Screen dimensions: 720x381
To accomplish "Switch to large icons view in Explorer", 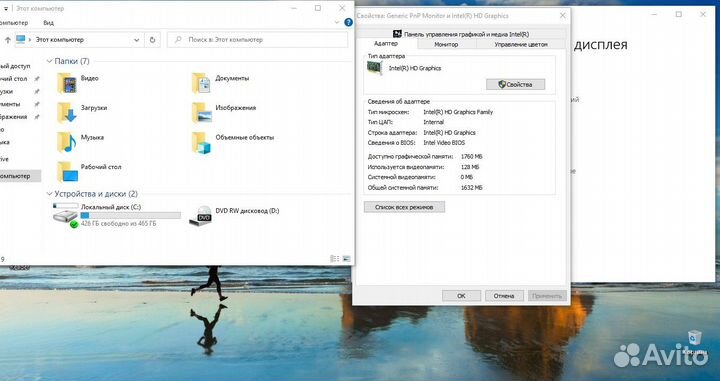I will coord(347,259).
